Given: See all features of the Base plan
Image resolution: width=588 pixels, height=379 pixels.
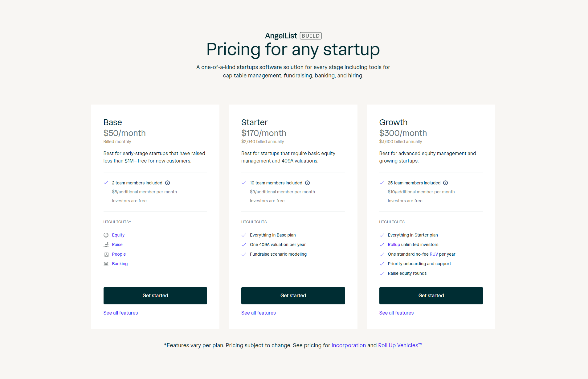Looking at the screenshot, I should pyautogui.click(x=120, y=313).
